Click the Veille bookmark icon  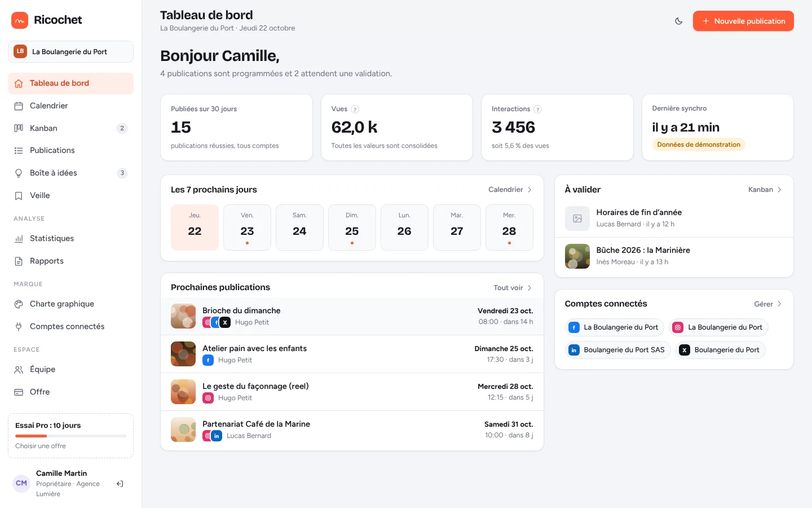[19, 196]
